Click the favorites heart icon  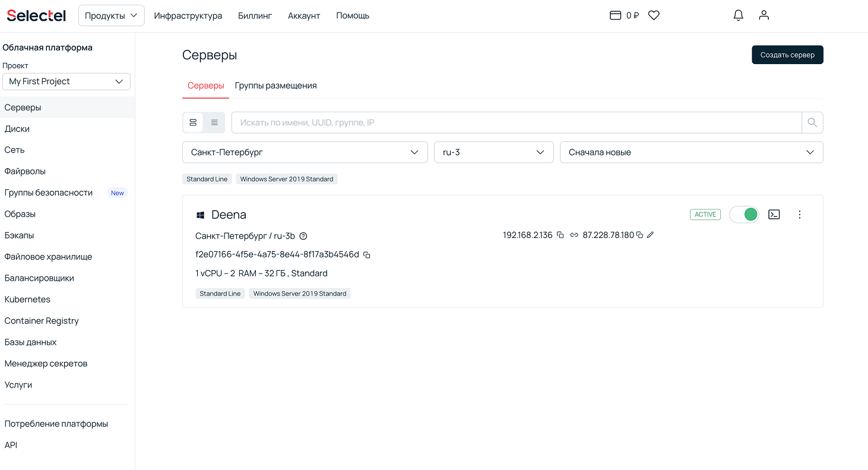(x=654, y=15)
